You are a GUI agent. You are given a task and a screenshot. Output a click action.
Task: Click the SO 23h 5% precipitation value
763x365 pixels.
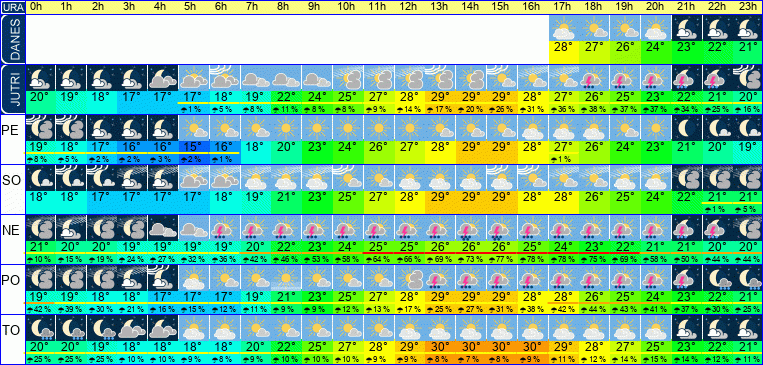(x=748, y=209)
